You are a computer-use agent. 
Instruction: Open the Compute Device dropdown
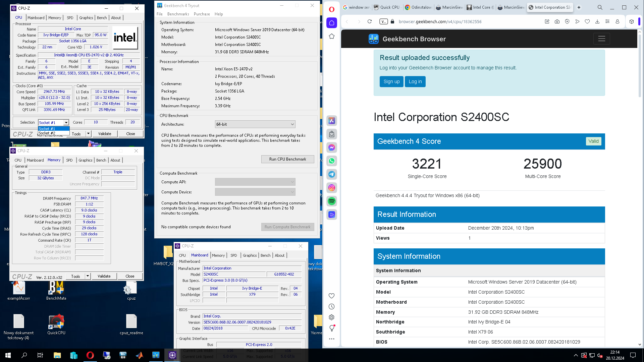click(255, 192)
